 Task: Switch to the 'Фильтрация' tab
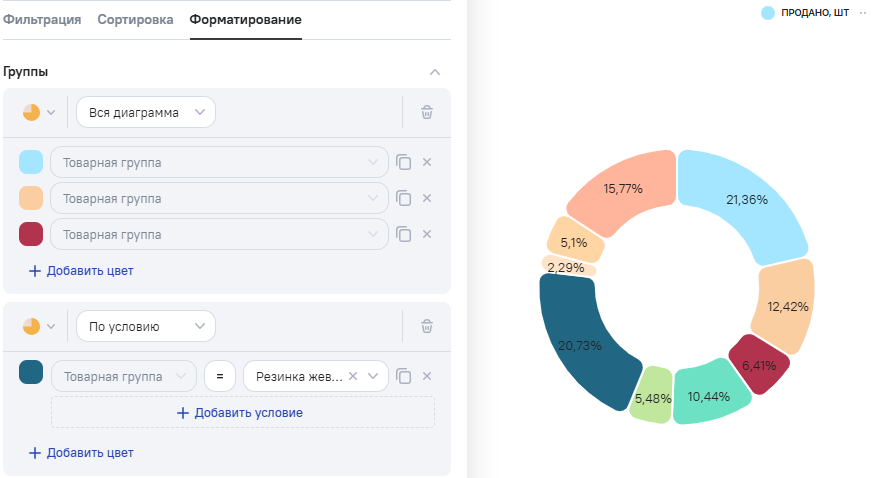pos(42,20)
